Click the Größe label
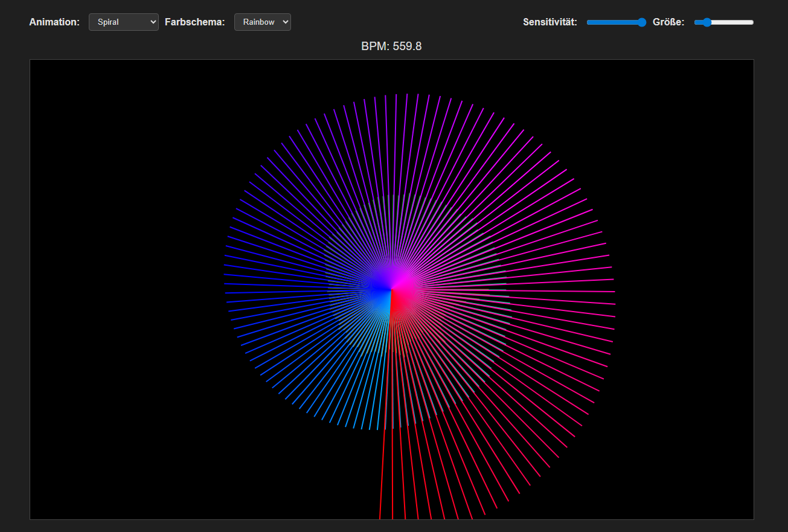The image size is (788, 532). 668,22
